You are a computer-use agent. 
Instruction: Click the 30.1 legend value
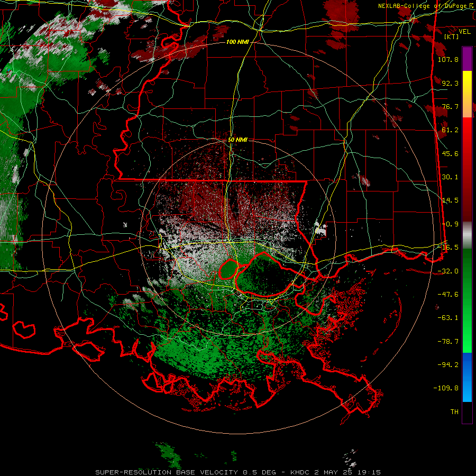(x=450, y=177)
